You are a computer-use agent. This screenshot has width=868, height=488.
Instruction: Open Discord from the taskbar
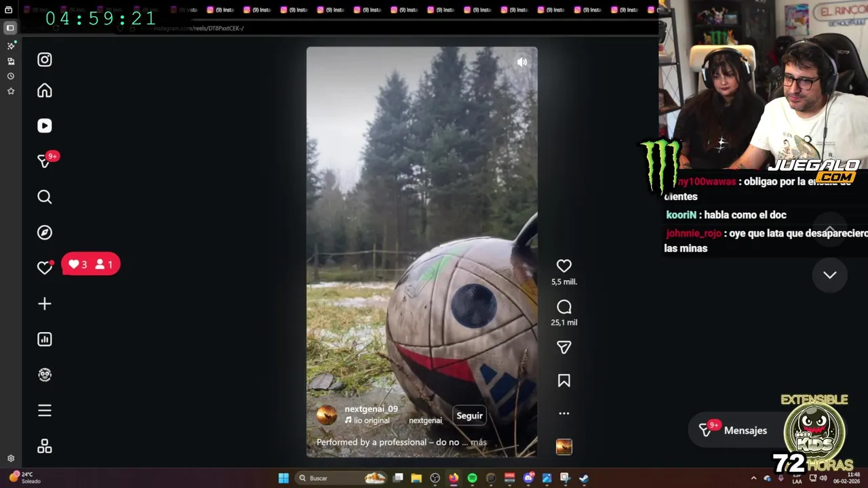528,478
